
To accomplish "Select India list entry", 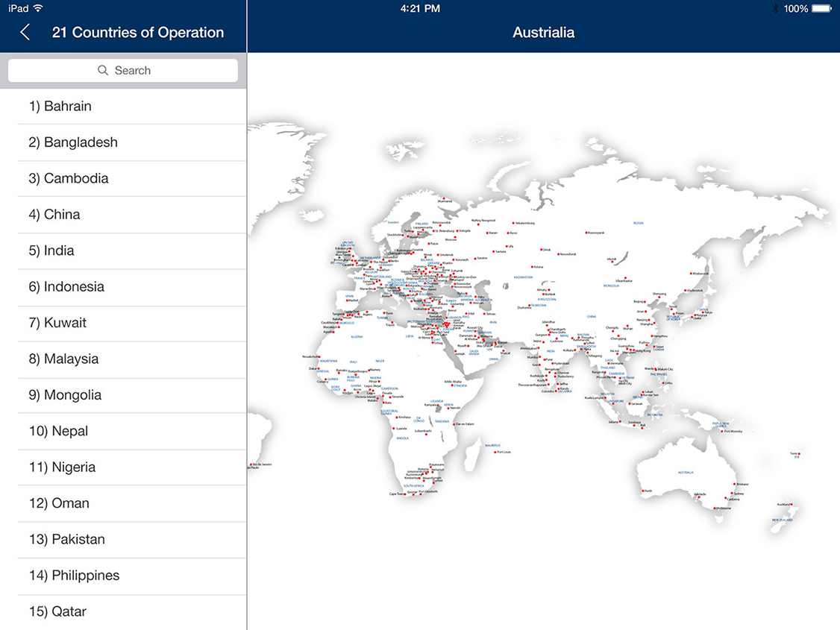I will click(123, 251).
